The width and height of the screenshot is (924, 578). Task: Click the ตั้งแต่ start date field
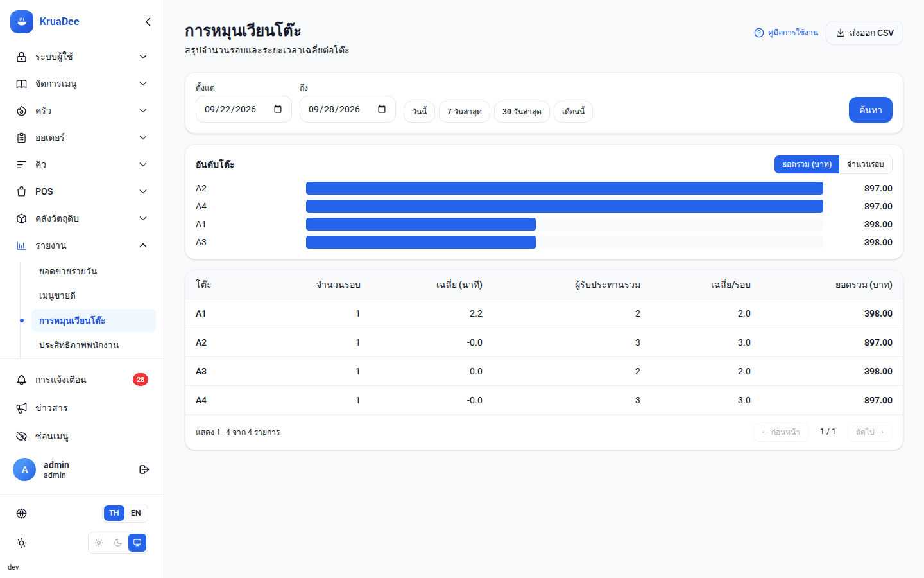pyautogui.click(x=244, y=109)
